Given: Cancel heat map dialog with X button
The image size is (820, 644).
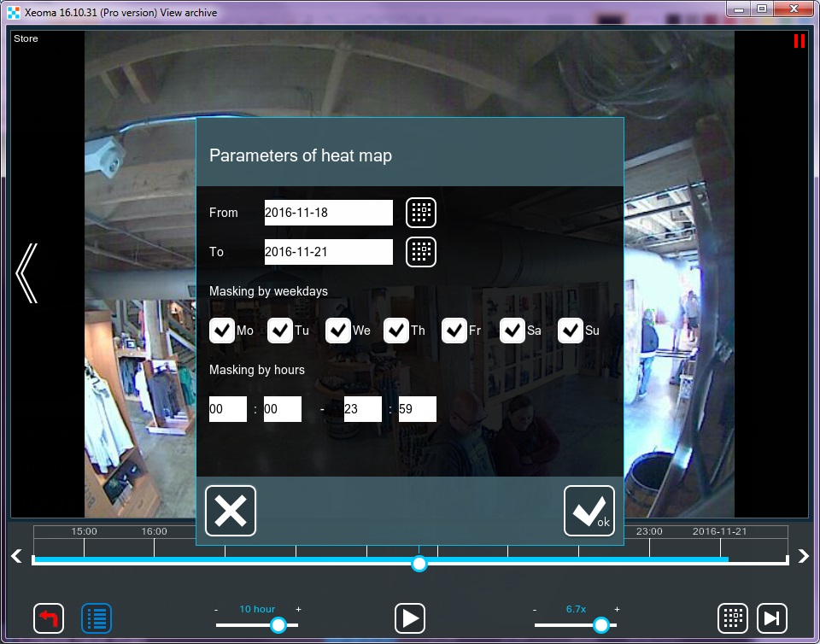Looking at the screenshot, I should (231, 511).
